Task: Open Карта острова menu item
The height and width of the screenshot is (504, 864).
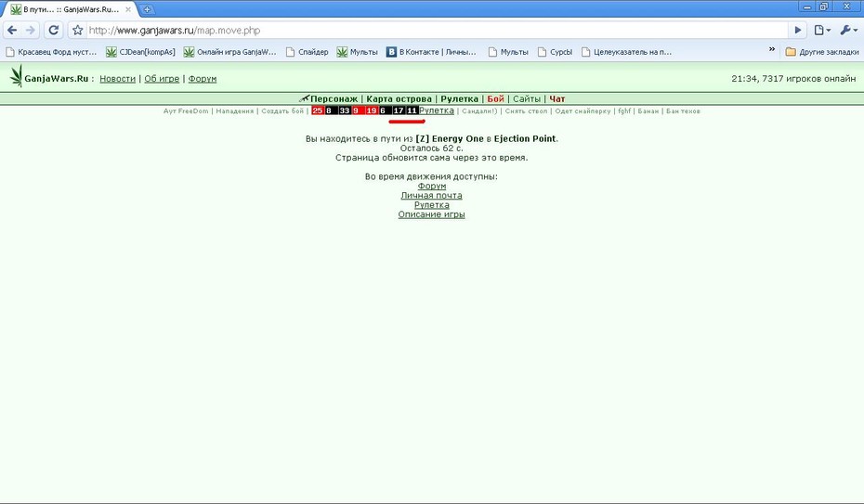Action: point(399,99)
